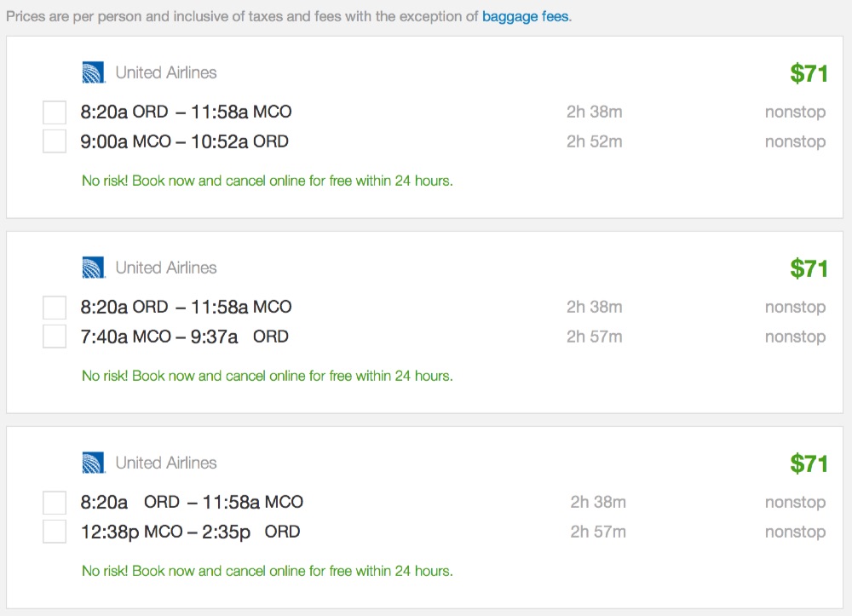Click United Airlines name in first result
The width and height of the screenshot is (852, 616).
(x=166, y=73)
